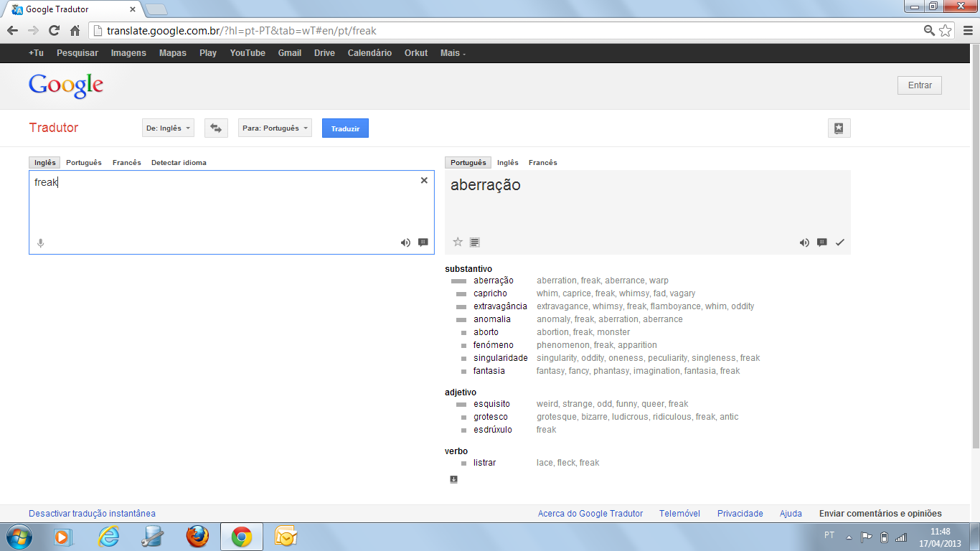The image size is (980, 551).
Task: Set target language to Inglês
Action: pyautogui.click(x=508, y=163)
